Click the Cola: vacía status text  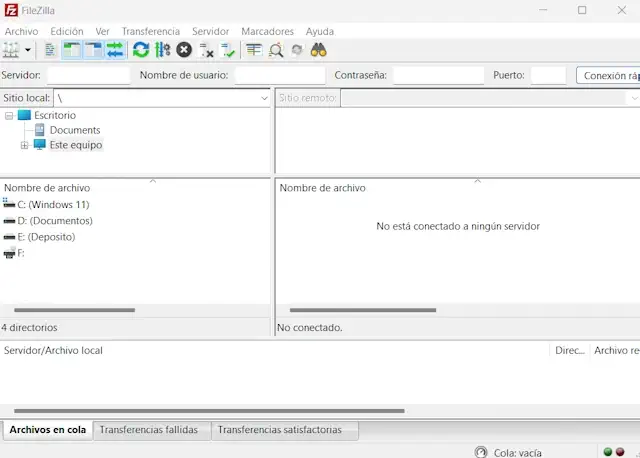pos(518,453)
